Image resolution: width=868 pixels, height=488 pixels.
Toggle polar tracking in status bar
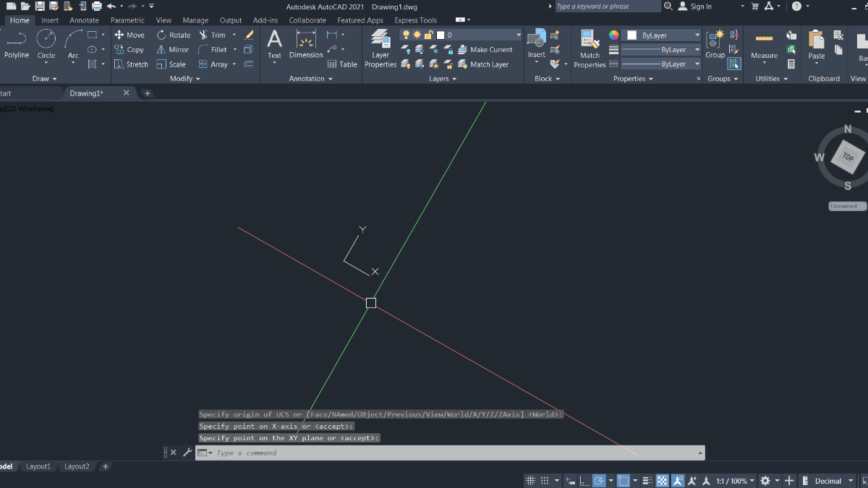point(599,481)
